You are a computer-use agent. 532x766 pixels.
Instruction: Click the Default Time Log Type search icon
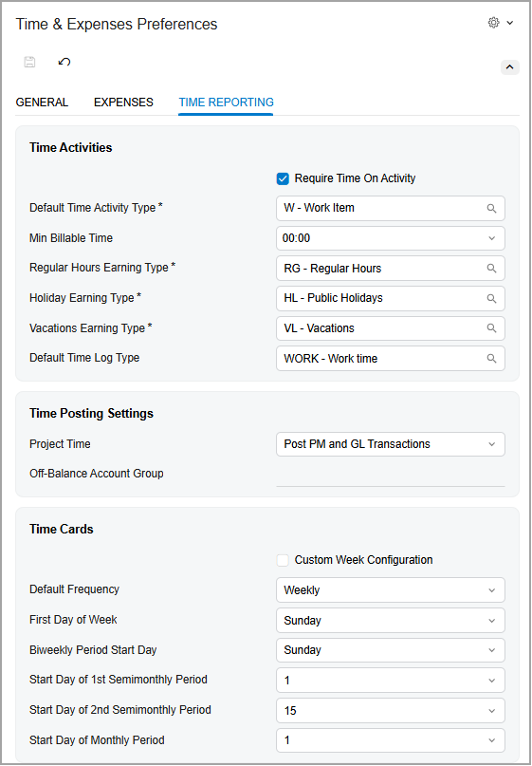[491, 359]
